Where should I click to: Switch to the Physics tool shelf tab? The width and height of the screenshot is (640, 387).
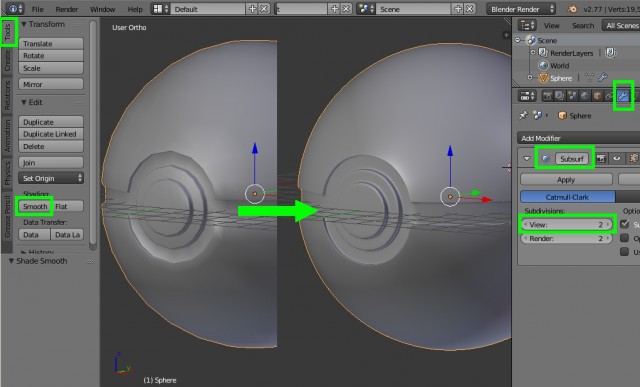tap(7, 172)
